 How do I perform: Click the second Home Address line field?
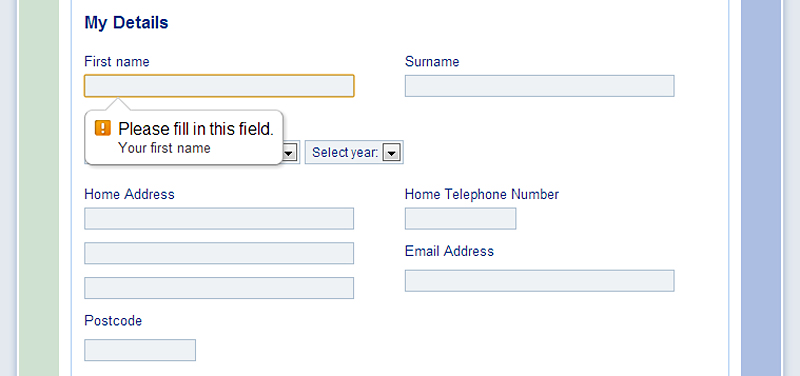click(219, 253)
